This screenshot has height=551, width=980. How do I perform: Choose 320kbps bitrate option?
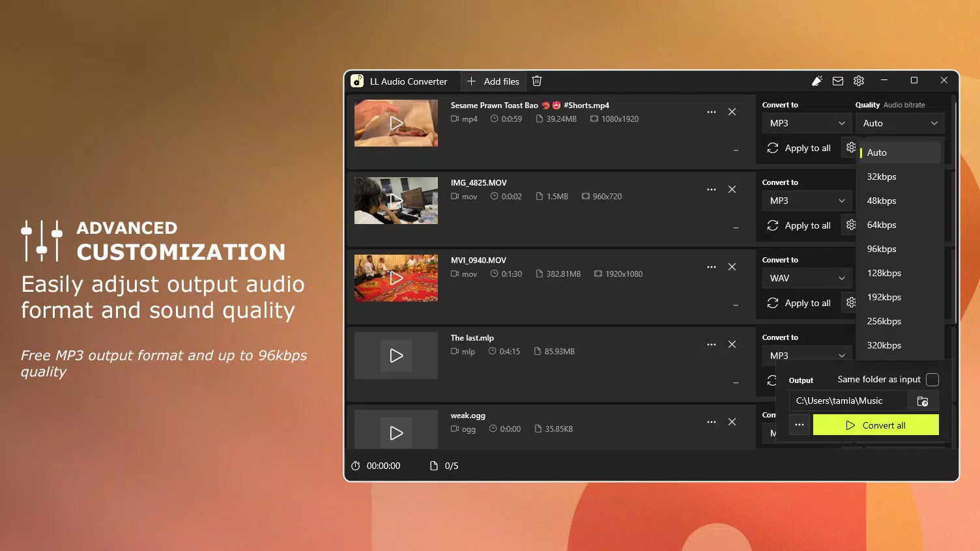point(900,345)
